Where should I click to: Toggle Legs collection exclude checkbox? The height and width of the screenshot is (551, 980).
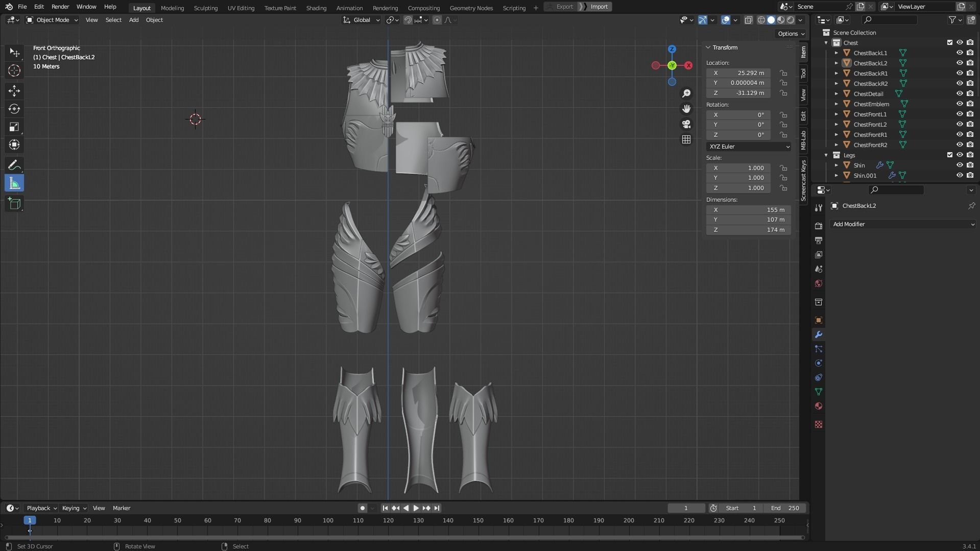pos(949,155)
